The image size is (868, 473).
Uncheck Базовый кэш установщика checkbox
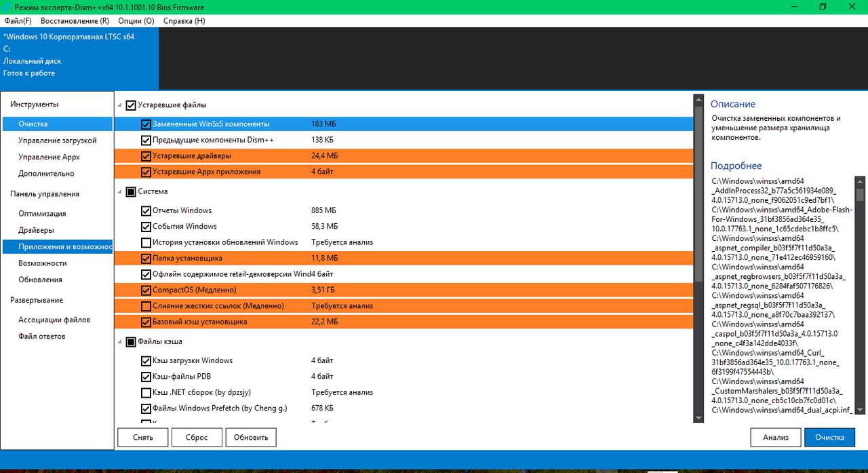146,322
